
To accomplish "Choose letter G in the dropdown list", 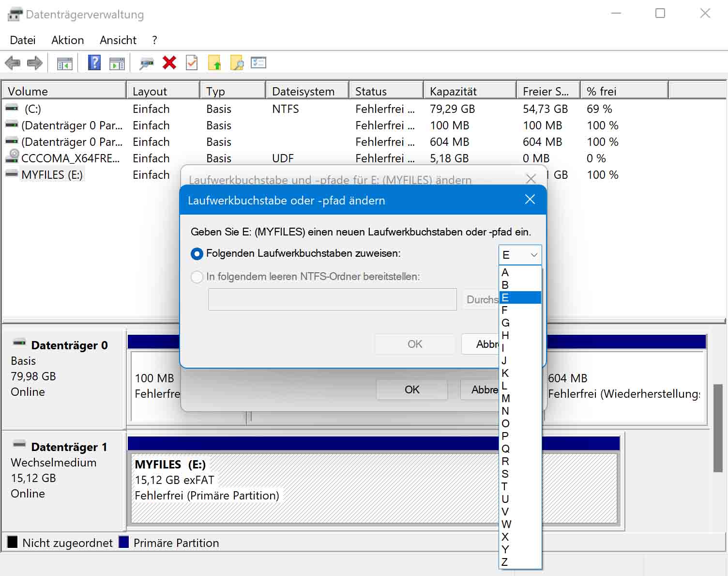I will [x=520, y=323].
